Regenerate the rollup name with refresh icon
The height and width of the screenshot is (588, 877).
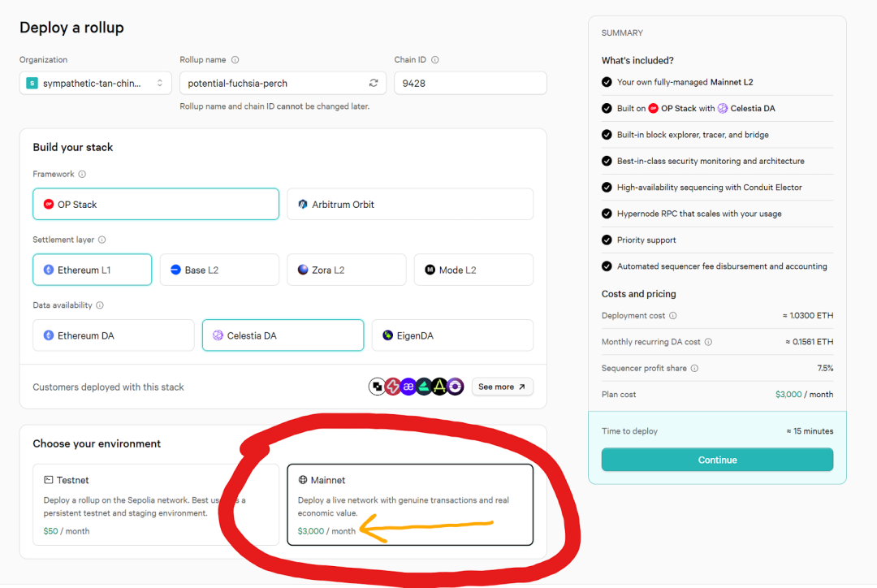[374, 83]
